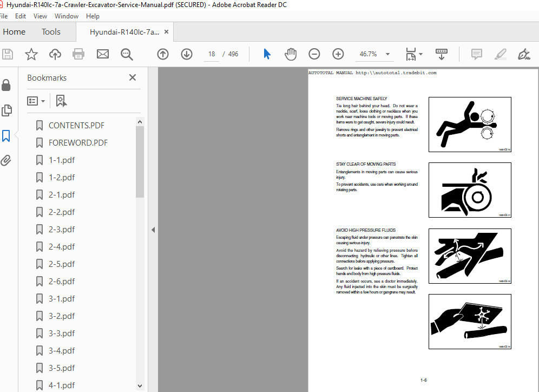
Task: Click the STAY CLEAR OF MOVING PARTS heading
Action: 366,165
